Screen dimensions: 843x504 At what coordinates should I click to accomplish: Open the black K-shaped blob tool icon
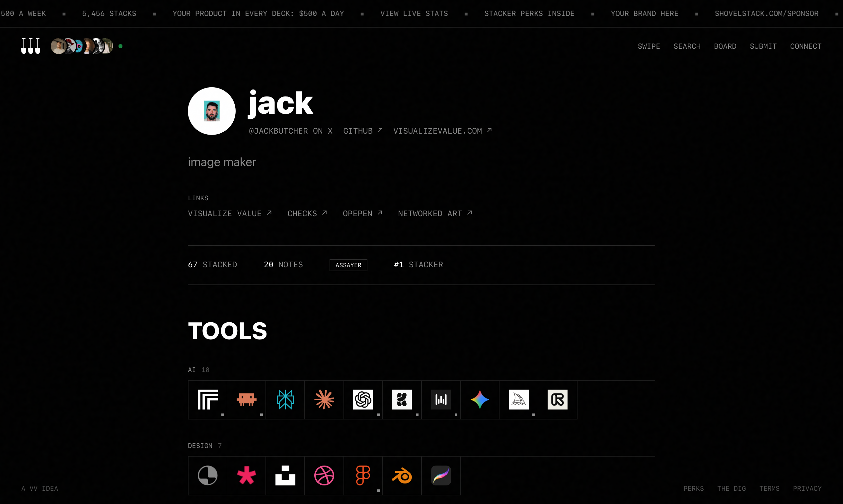coord(402,400)
